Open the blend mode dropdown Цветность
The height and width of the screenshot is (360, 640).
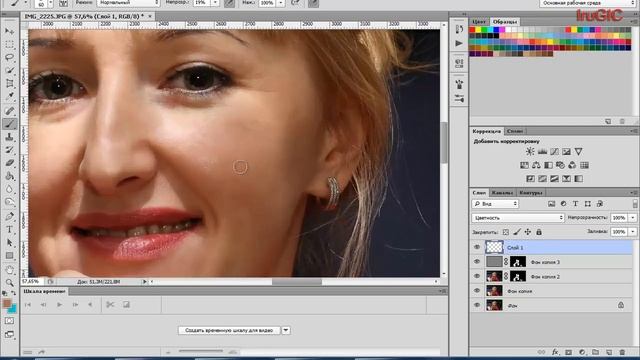tap(518, 218)
